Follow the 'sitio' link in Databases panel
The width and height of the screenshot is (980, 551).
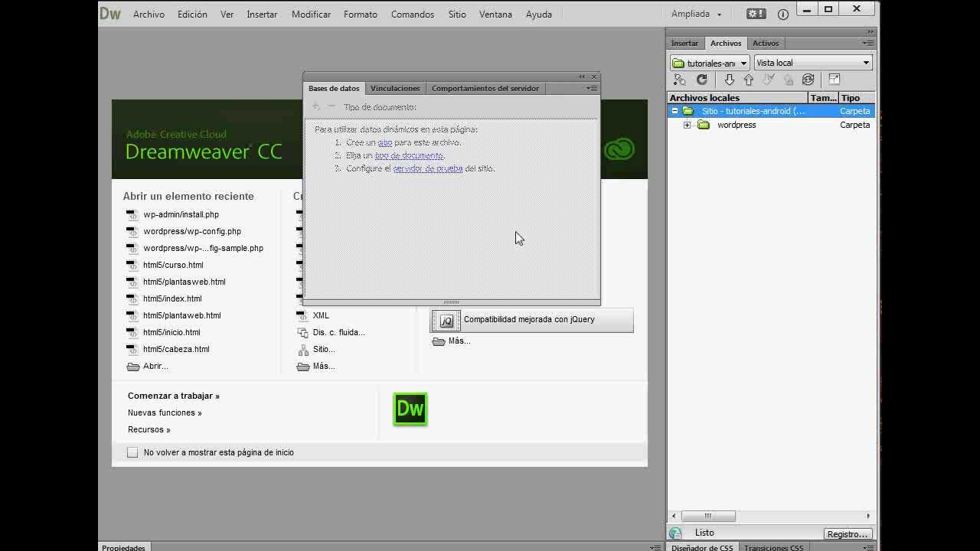point(384,142)
